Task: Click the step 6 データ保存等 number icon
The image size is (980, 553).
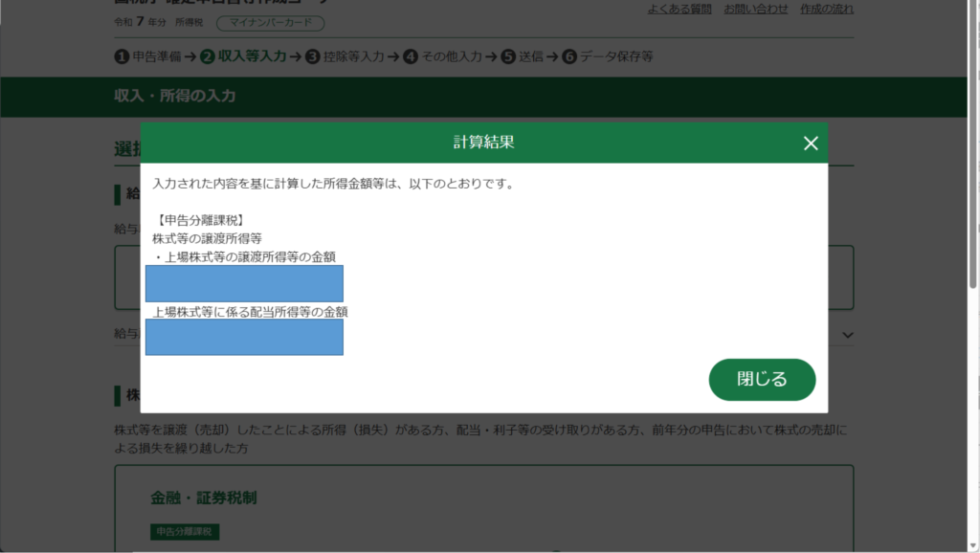Action: (x=569, y=56)
